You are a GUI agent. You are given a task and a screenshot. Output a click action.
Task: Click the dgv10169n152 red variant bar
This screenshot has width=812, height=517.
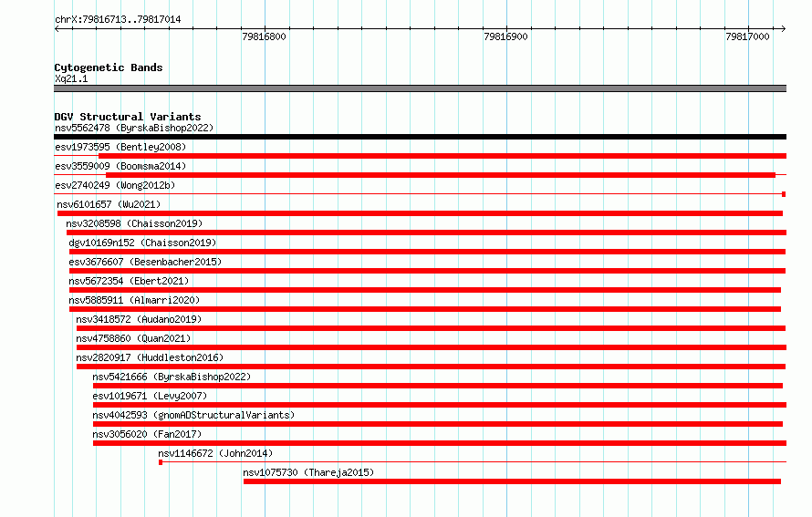427,252
